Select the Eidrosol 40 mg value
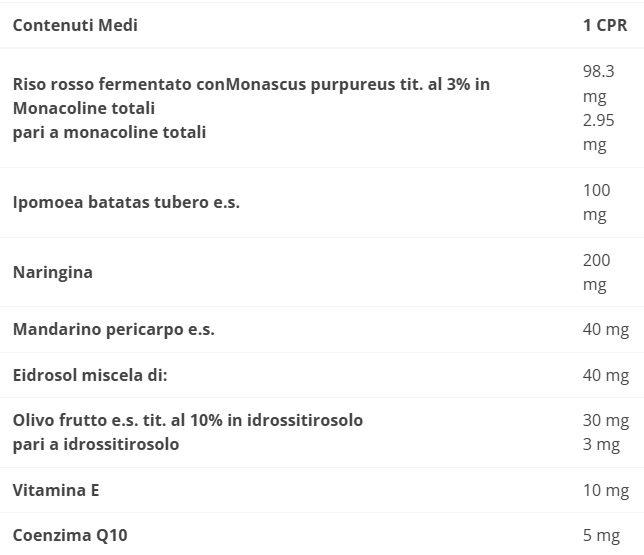 (x=606, y=375)
